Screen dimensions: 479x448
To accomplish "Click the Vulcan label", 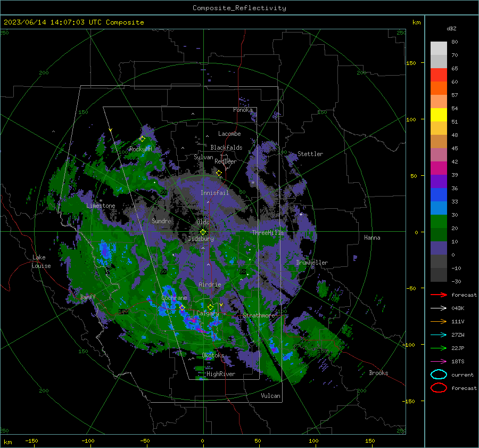I will point(270,396).
